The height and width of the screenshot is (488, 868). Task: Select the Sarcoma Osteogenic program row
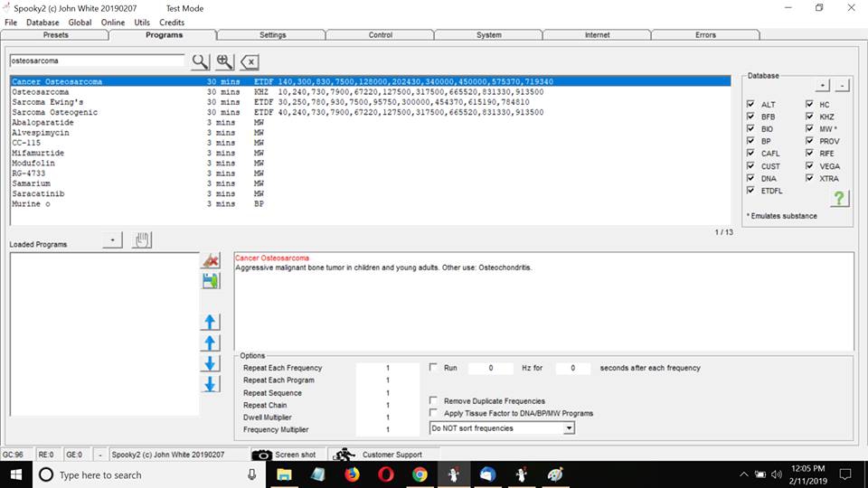coord(370,112)
